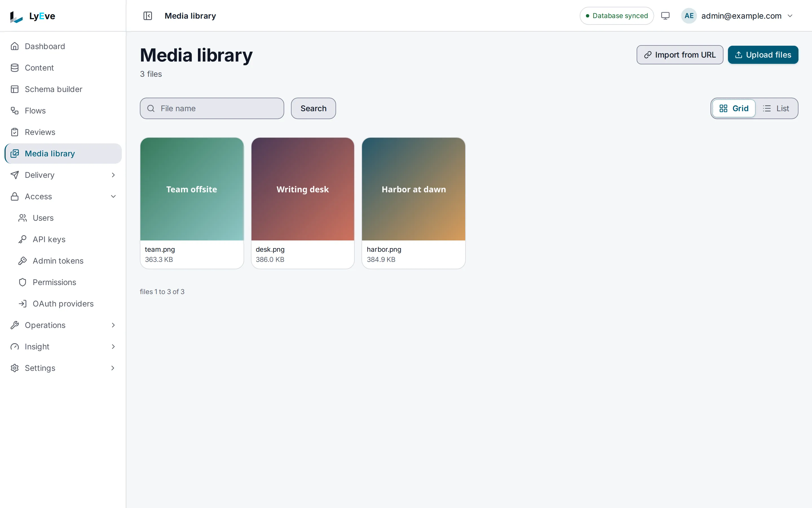Open the admin account dropdown chevron
Screen dimensions: 812x508
click(790, 16)
